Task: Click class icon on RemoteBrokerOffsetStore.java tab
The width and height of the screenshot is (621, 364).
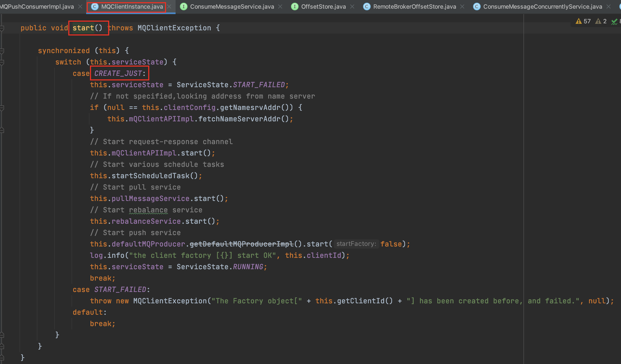Action: [367, 6]
